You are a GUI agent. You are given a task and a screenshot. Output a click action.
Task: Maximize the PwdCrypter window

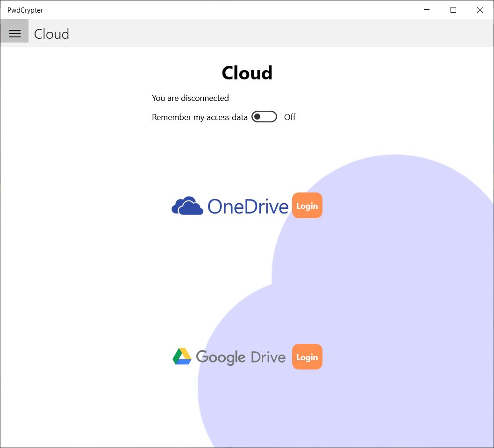tap(453, 10)
